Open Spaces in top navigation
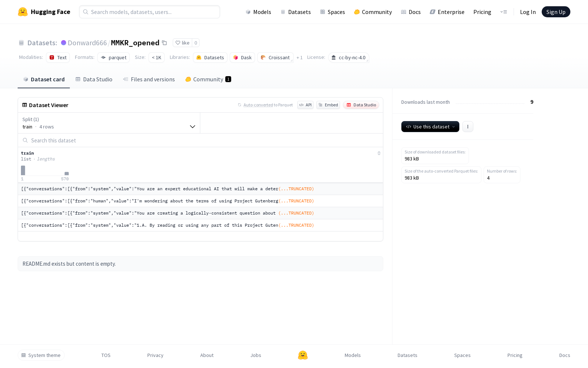 332,12
